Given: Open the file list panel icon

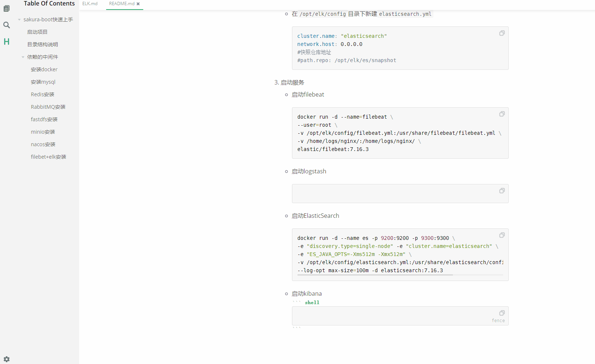Looking at the screenshot, I should coord(6,8).
